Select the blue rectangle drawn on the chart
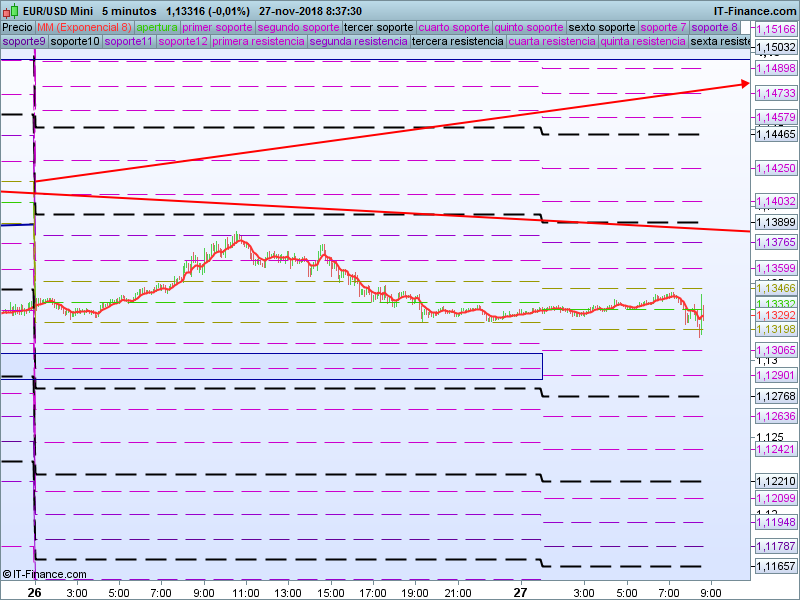The image size is (800, 600). tap(270, 354)
